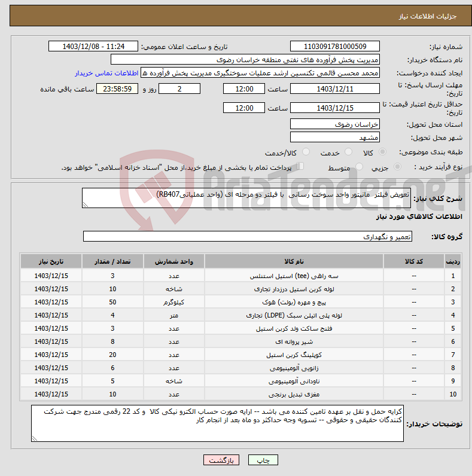Click the remaining time field 23:58:59

(x=117, y=89)
